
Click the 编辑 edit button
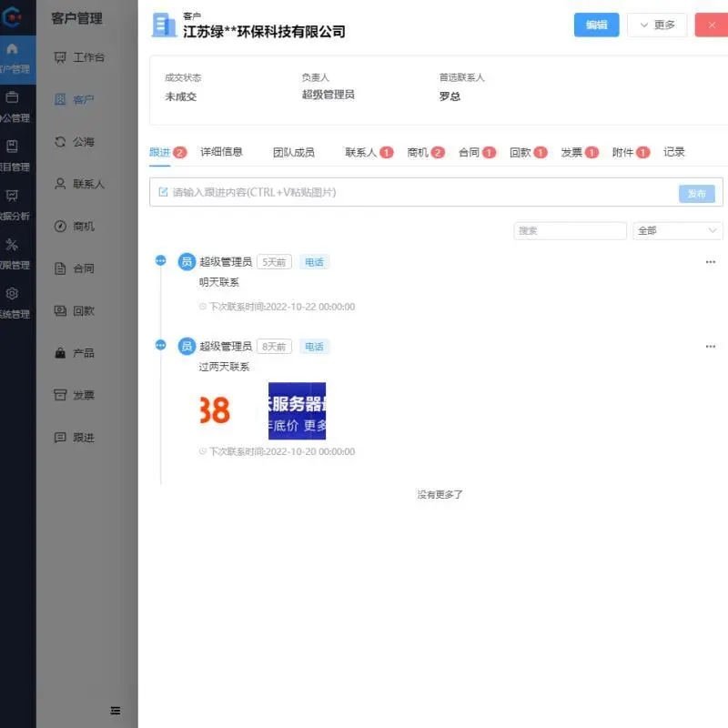click(x=596, y=25)
